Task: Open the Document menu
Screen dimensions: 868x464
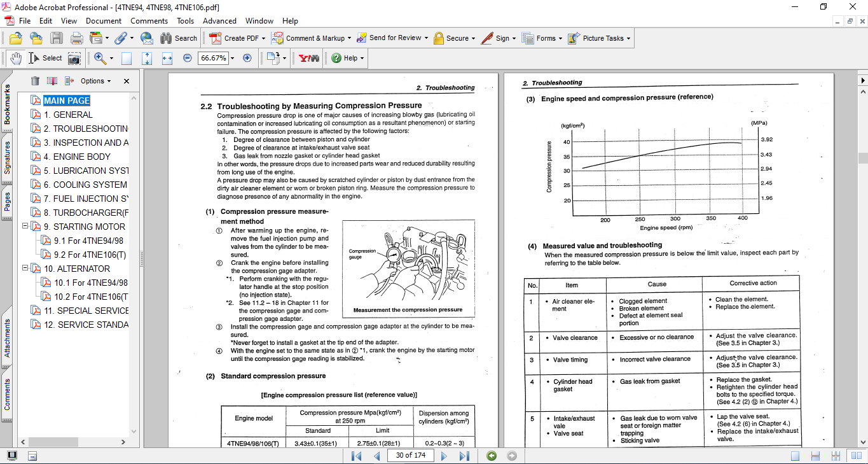Action: pos(104,21)
